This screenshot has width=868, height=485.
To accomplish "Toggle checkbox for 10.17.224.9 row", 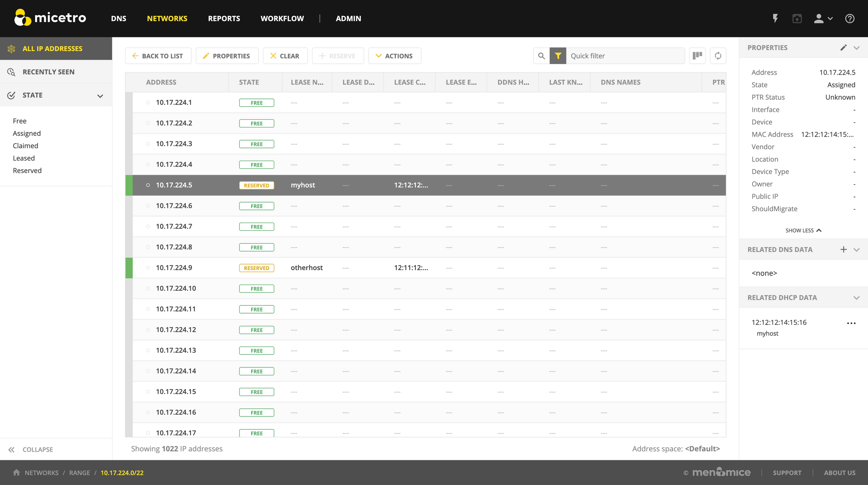I will pos(147,268).
